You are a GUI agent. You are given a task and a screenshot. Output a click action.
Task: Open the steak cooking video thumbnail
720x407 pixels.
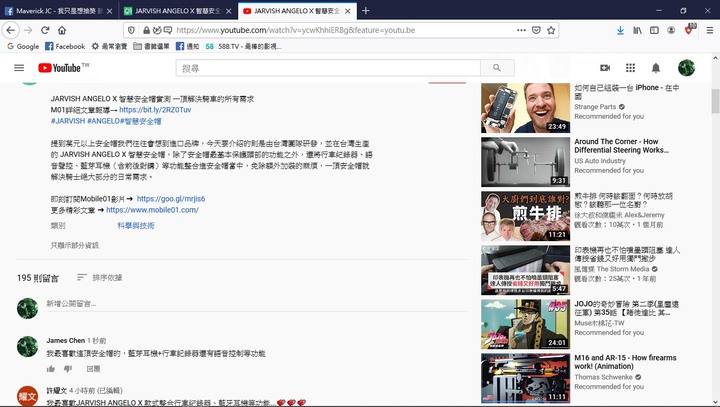click(x=525, y=216)
